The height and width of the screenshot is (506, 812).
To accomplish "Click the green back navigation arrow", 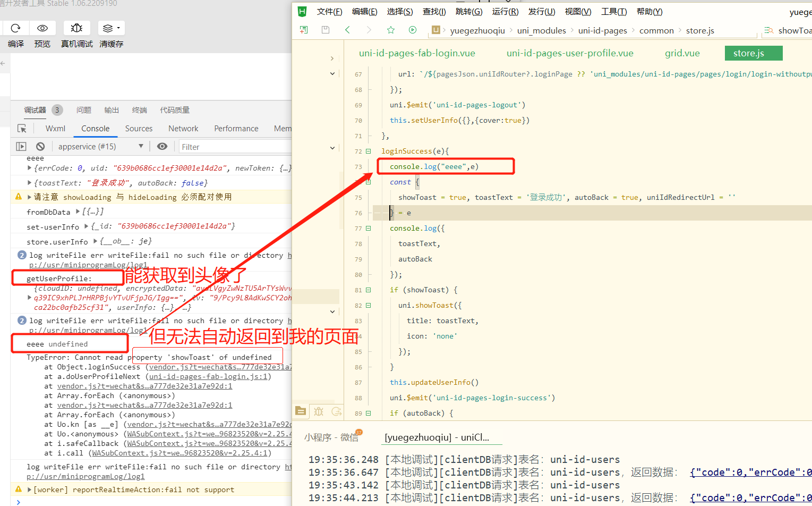I will [348, 30].
